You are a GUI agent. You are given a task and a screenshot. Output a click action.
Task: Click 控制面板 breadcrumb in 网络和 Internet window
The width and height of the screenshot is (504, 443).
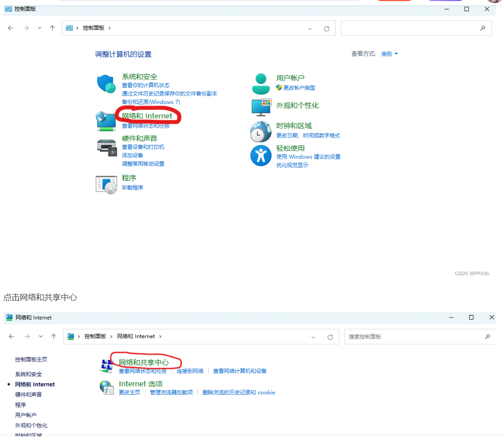click(x=95, y=336)
